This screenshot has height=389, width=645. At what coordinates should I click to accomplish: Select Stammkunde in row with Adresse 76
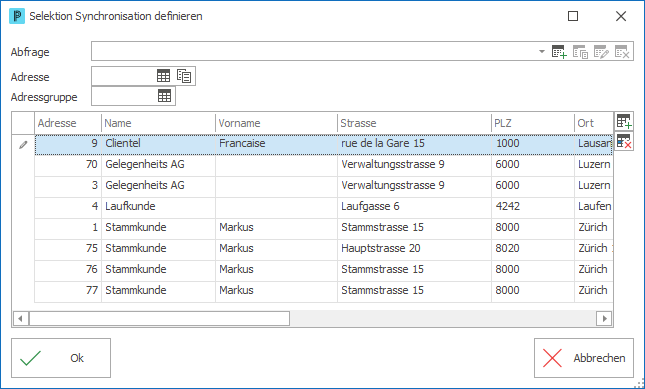(158, 269)
